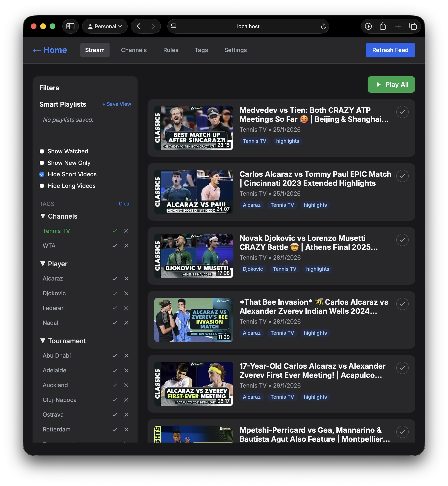Mark the Bee Invasion video as watched
Screen dimensions: 448x486
pyautogui.click(x=402, y=304)
